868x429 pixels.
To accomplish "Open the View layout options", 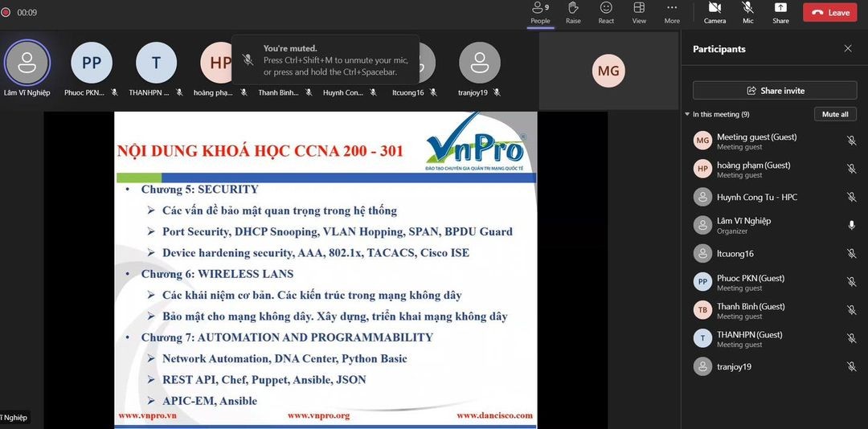I will tap(639, 14).
